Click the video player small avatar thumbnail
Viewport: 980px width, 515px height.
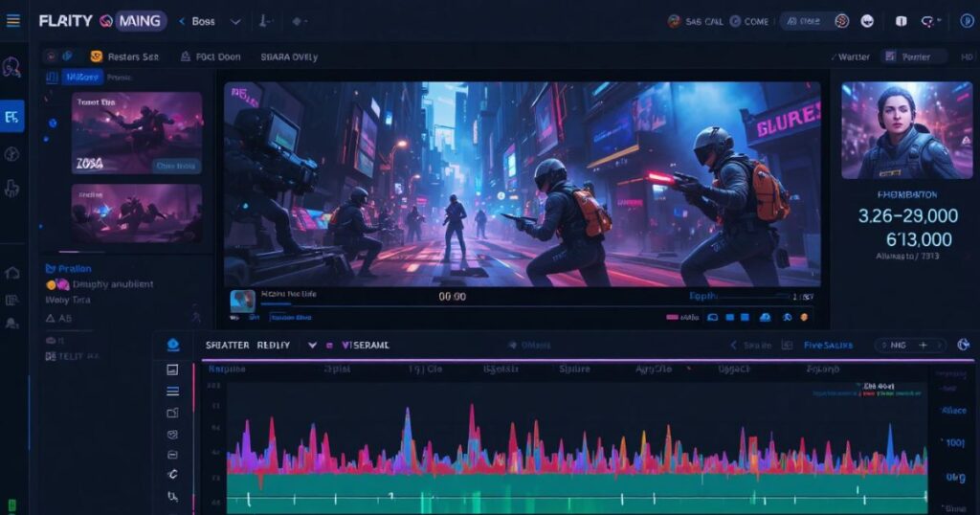242,301
